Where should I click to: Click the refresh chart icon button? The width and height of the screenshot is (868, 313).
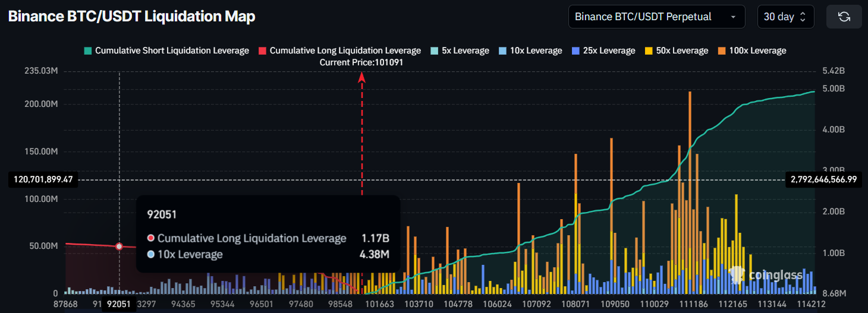(844, 17)
